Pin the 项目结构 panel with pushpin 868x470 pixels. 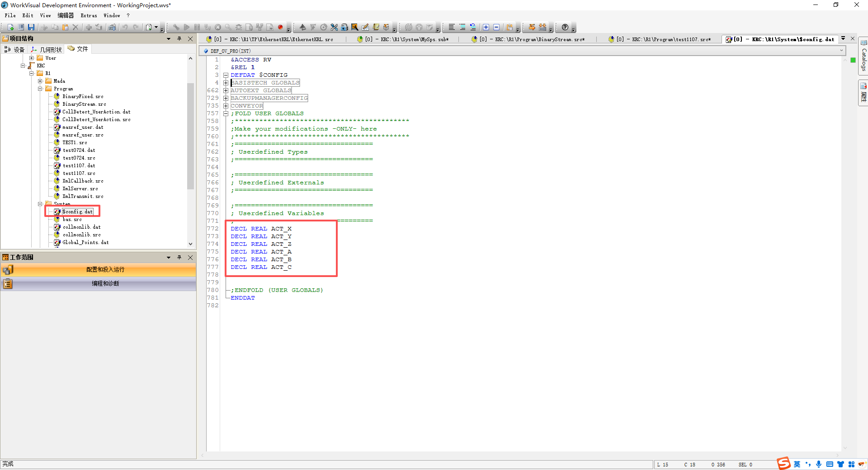tap(179, 39)
